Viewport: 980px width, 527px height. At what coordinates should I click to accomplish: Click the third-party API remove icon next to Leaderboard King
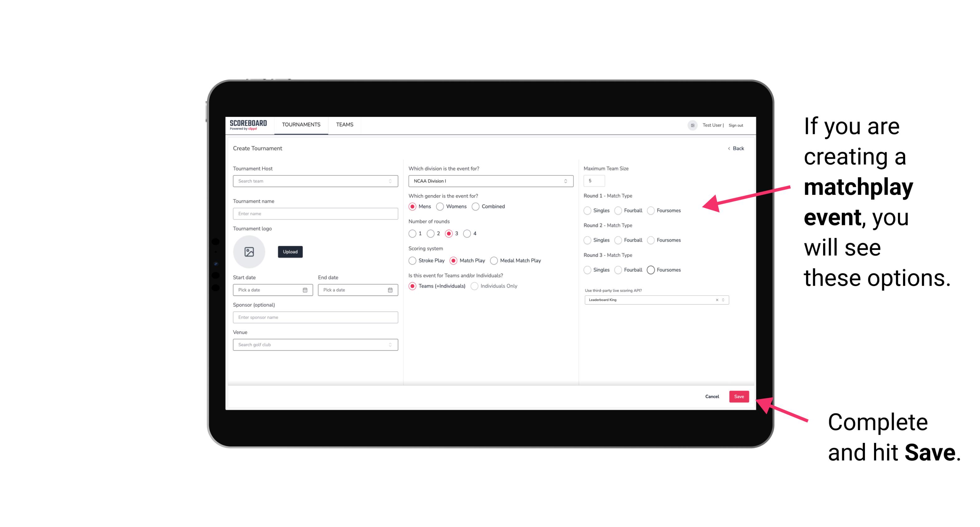pyautogui.click(x=715, y=300)
